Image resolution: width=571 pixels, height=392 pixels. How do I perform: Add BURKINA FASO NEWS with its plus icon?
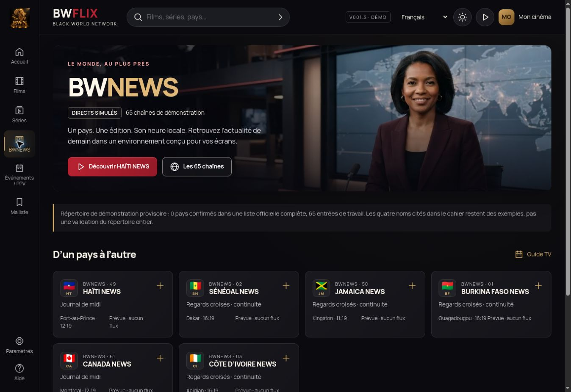(x=538, y=286)
